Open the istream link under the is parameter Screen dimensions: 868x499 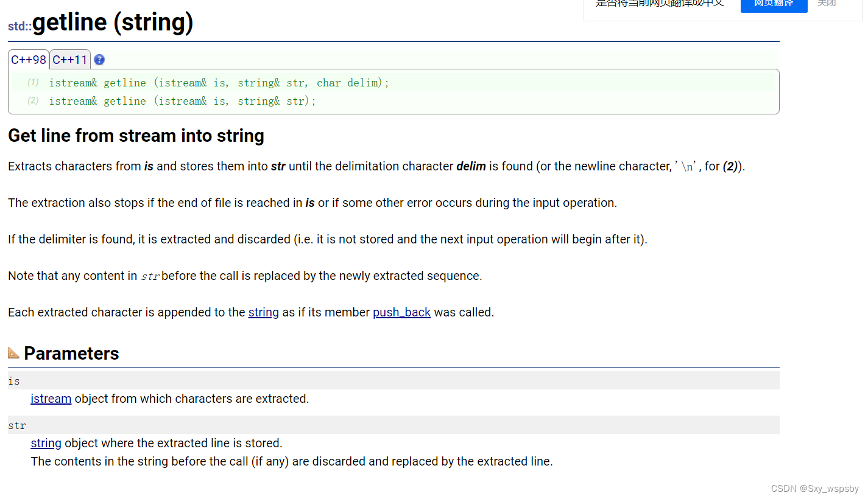tap(51, 399)
